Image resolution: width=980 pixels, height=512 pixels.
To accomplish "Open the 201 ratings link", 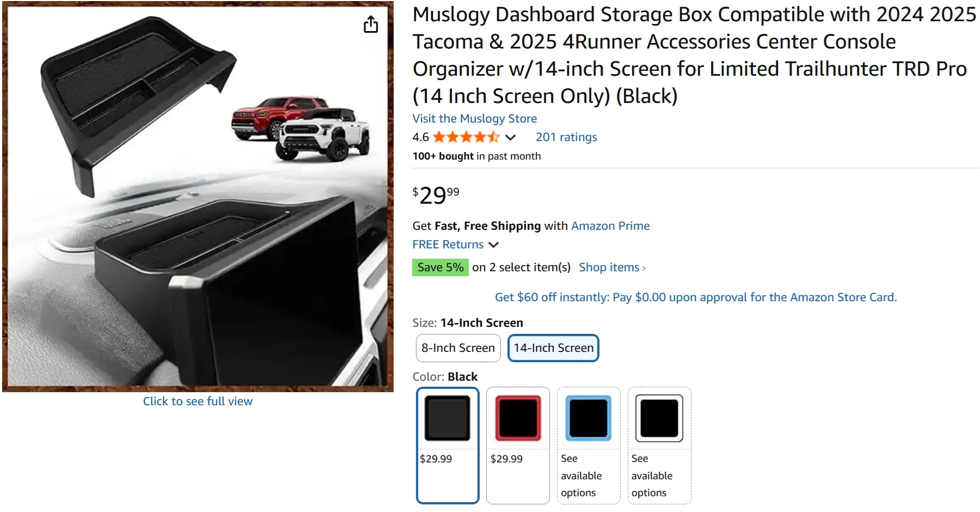I will click(x=566, y=137).
